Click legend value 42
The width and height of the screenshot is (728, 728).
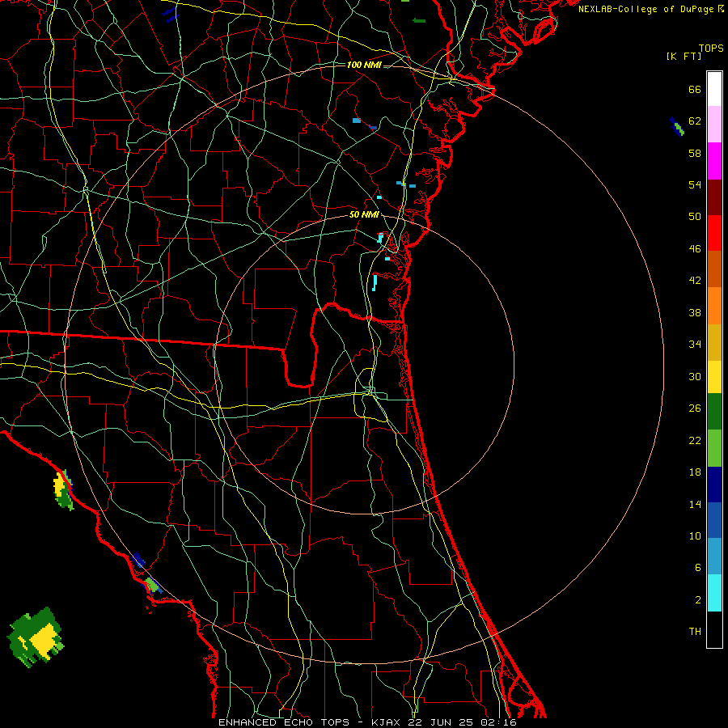[695, 280]
